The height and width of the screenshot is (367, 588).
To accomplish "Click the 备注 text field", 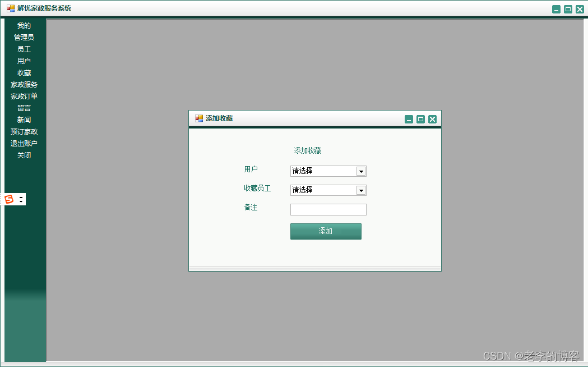I will pos(328,209).
